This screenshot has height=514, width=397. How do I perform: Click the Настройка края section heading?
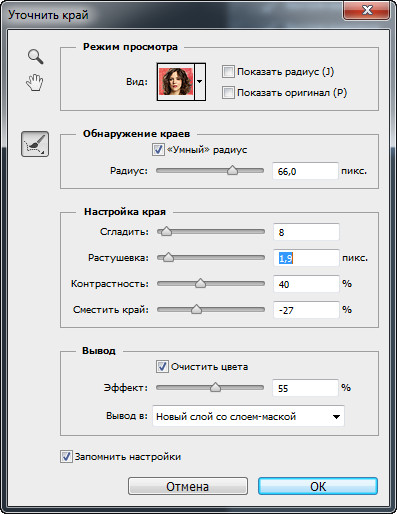pyautogui.click(x=125, y=212)
